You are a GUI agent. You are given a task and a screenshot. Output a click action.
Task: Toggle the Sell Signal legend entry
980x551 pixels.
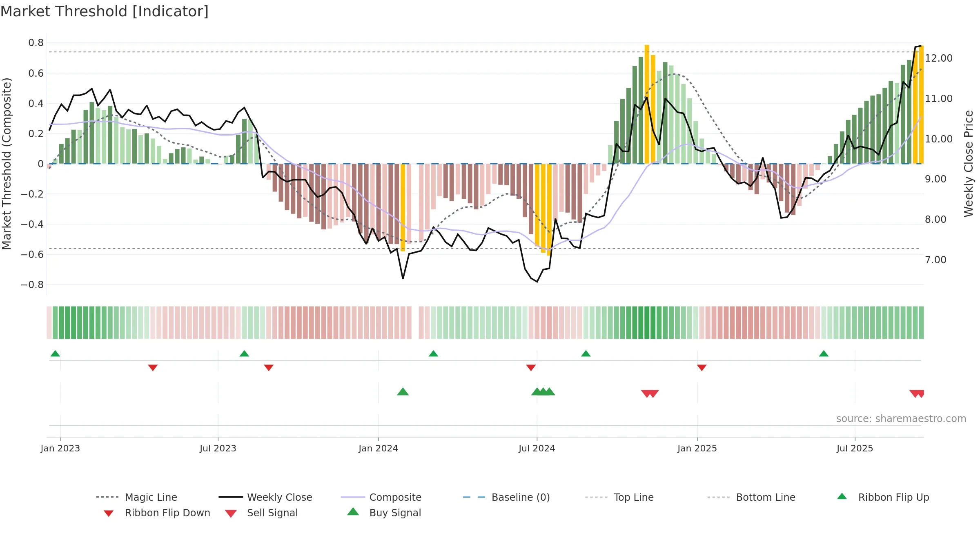point(261,513)
